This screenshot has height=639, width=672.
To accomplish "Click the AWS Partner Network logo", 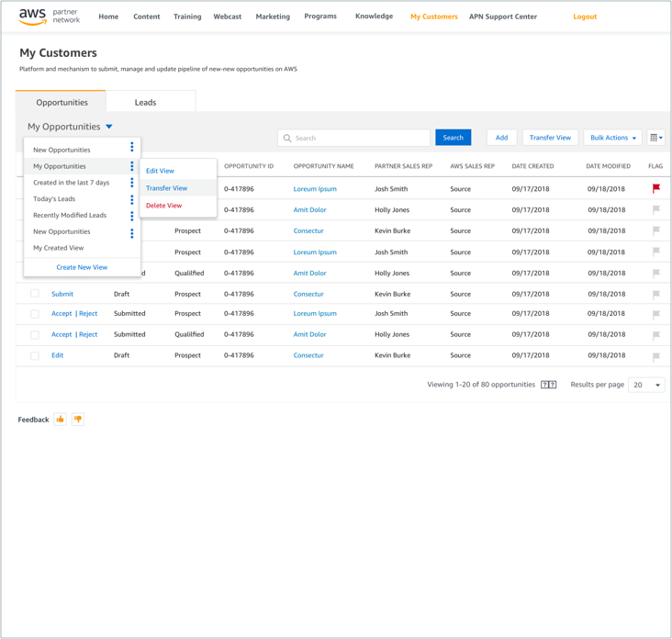I will (49, 17).
